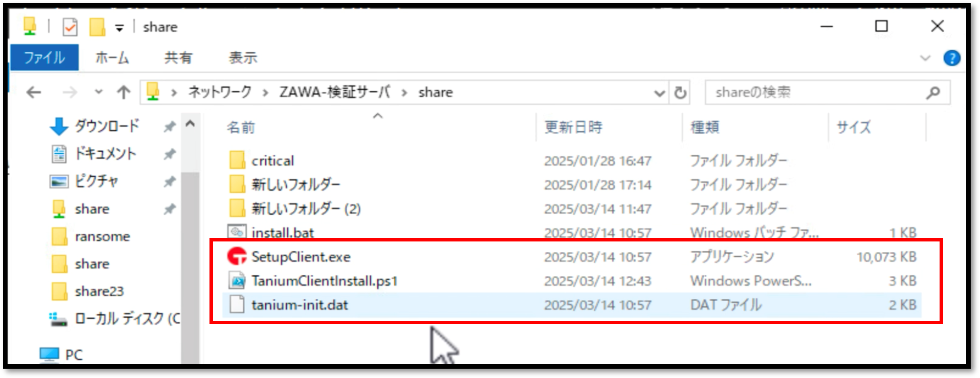Viewport: 980px width, 378px height.
Task: Open ダウンロード in the navigation pane
Action: coord(107,126)
